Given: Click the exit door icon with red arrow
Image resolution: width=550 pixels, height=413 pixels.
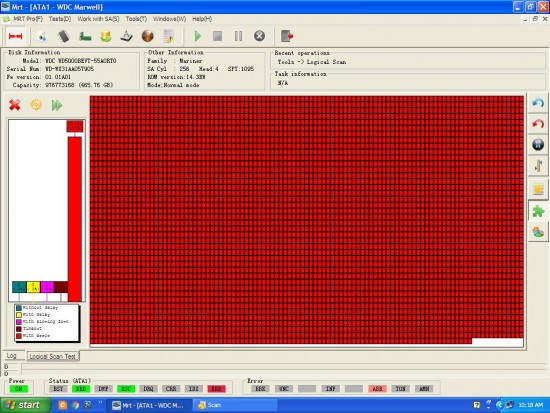Looking at the screenshot, I should pyautogui.click(x=287, y=36).
